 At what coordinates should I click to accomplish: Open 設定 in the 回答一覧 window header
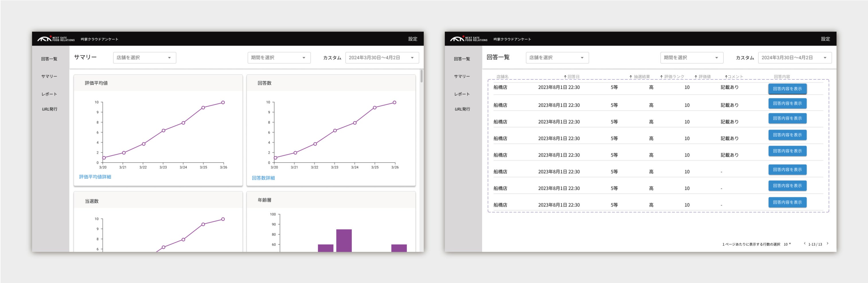point(826,39)
